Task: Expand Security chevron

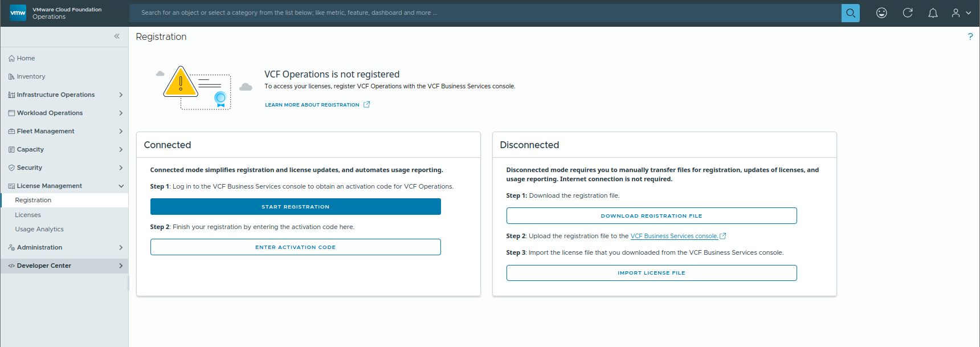Action: pos(121,168)
